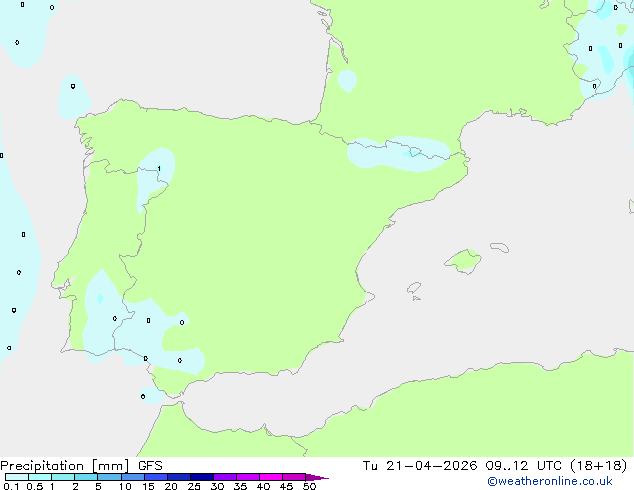The image size is (634, 490).
Task: Click the precipitation value 1 near northern Portugal
Action: pyautogui.click(x=159, y=169)
